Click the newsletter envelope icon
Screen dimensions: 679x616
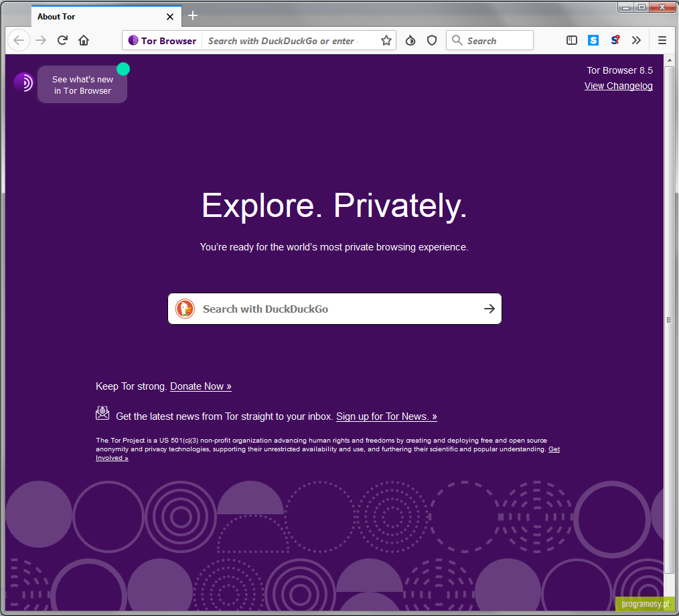102,413
